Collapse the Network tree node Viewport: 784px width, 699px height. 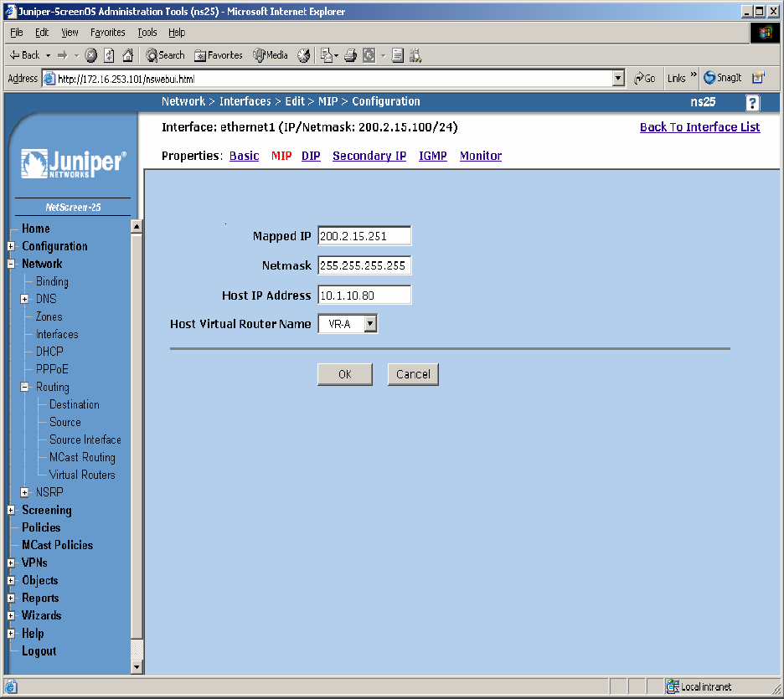click(x=11, y=264)
